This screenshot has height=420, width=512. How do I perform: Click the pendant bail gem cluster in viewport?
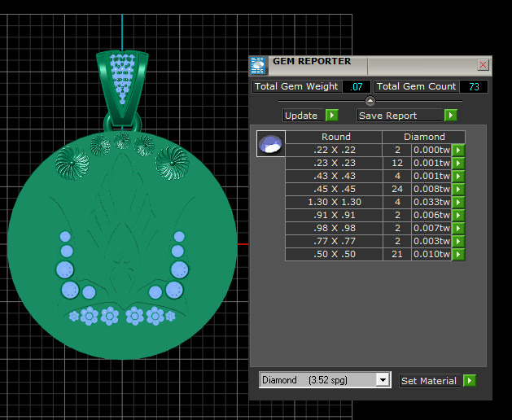pos(122,78)
